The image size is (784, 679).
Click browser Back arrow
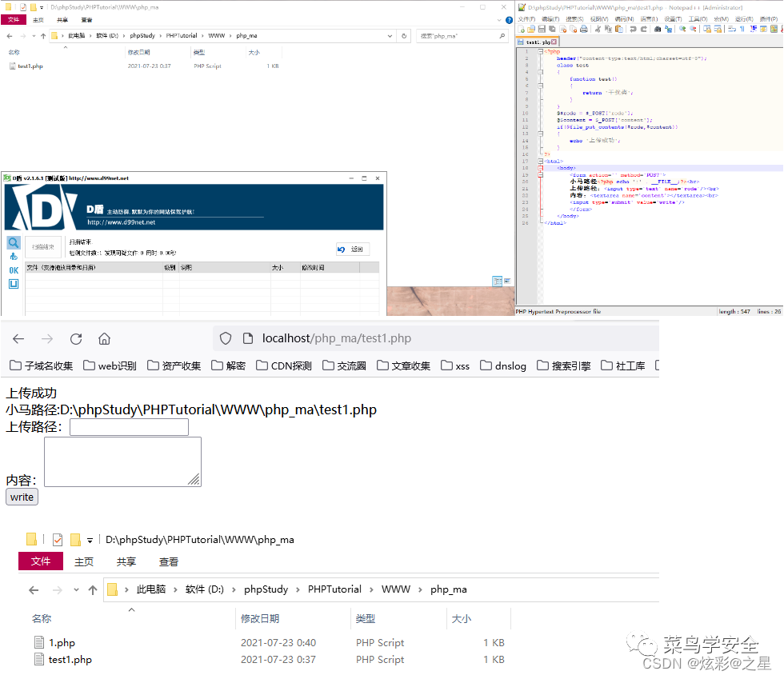pyautogui.click(x=18, y=339)
